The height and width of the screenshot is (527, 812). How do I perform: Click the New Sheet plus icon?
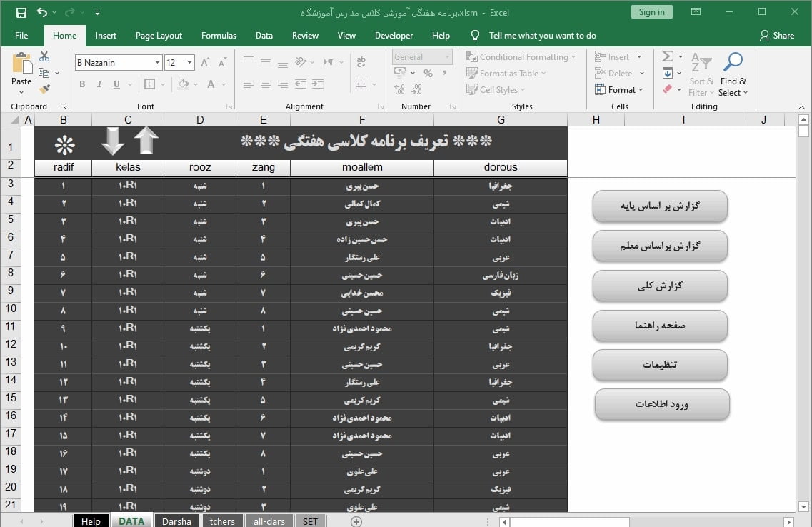(356, 521)
